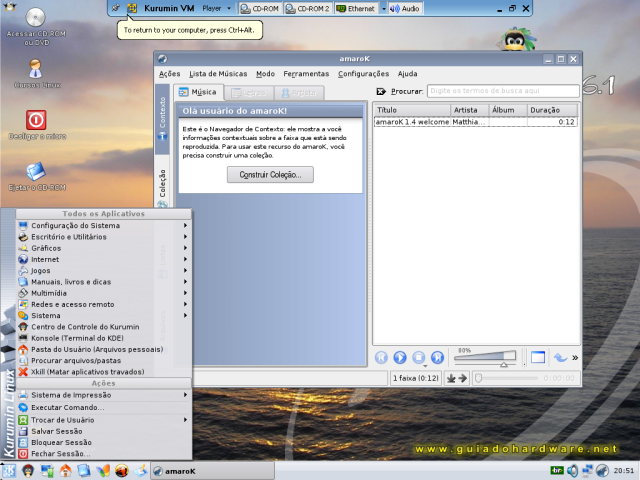Image resolution: width=640 pixels, height=480 pixels.
Task: Open the Modo menu
Action: pos(265,74)
